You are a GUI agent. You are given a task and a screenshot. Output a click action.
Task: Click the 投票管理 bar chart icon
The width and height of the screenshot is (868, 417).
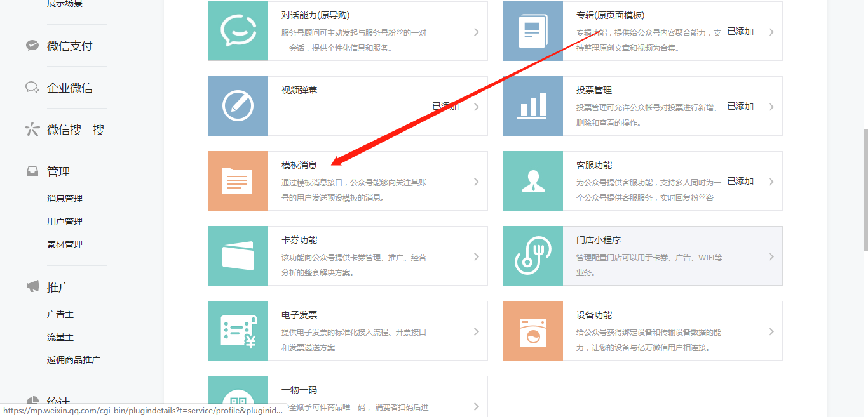[533, 106]
